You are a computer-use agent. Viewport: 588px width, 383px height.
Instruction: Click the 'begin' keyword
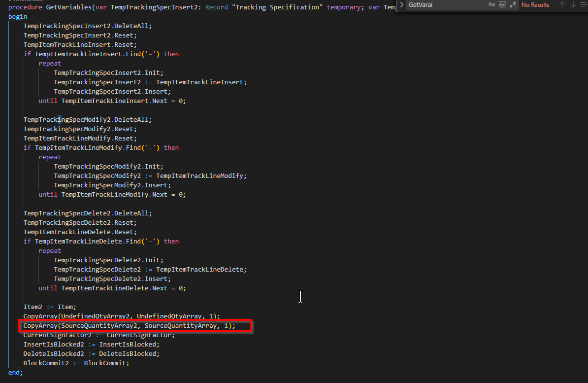click(x=18, y=17)
